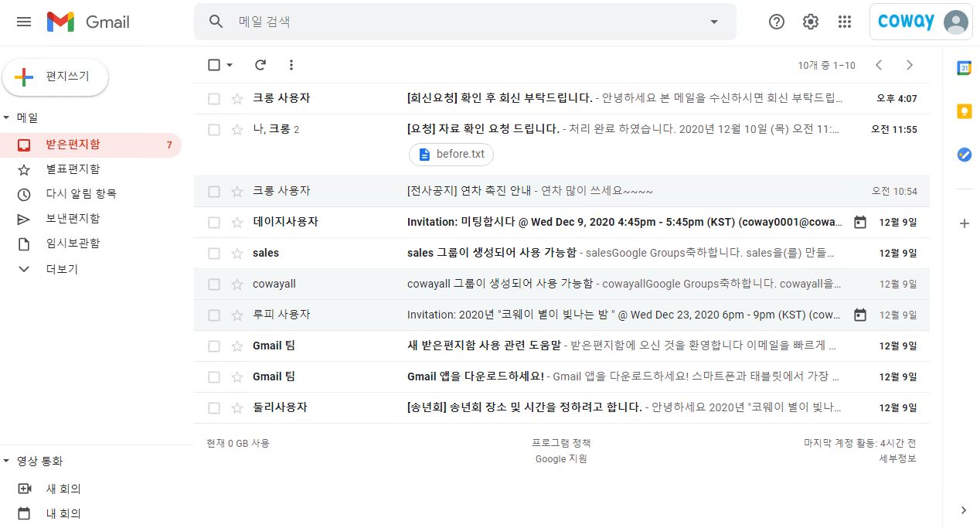The width and height of the screenshot is (980, 528).
Task: Open Google apps grid icon
Action: point(845,22)
